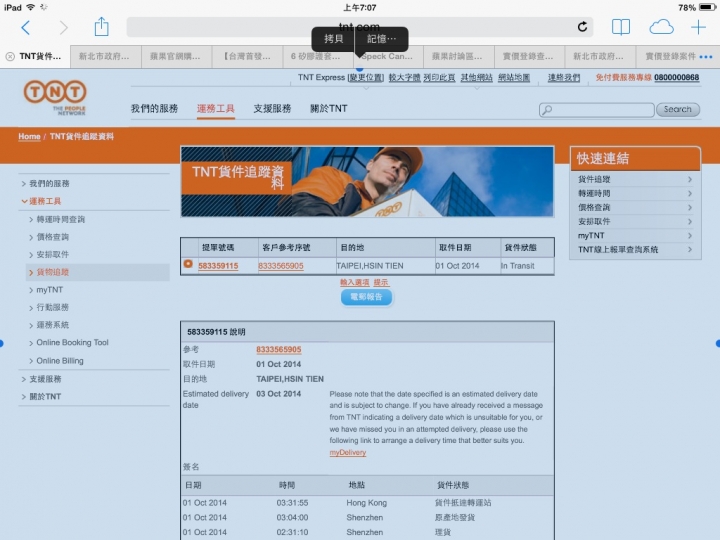Reload the page with the refresh icon
Screen dimensions: 720x540
pos(582,27)
